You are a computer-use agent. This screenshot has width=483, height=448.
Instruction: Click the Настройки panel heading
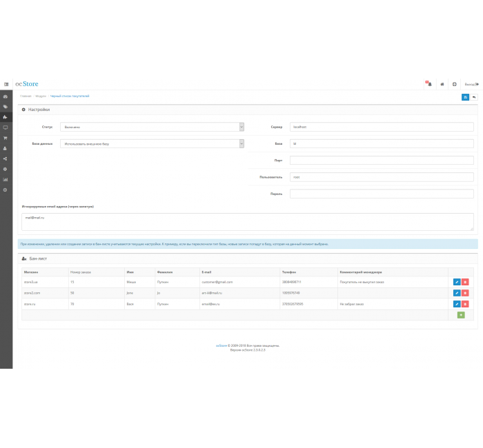pyautogui.click(x=36, y=110)
